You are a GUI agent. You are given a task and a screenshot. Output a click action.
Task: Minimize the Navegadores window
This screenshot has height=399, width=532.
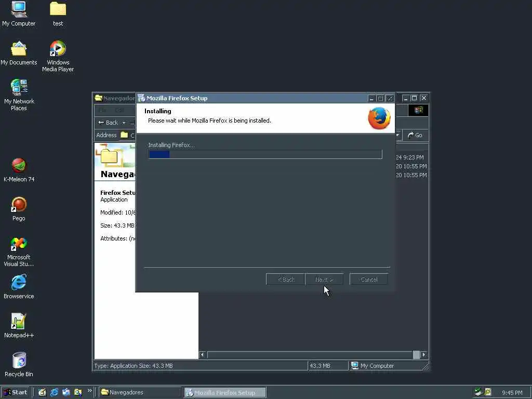405,98
